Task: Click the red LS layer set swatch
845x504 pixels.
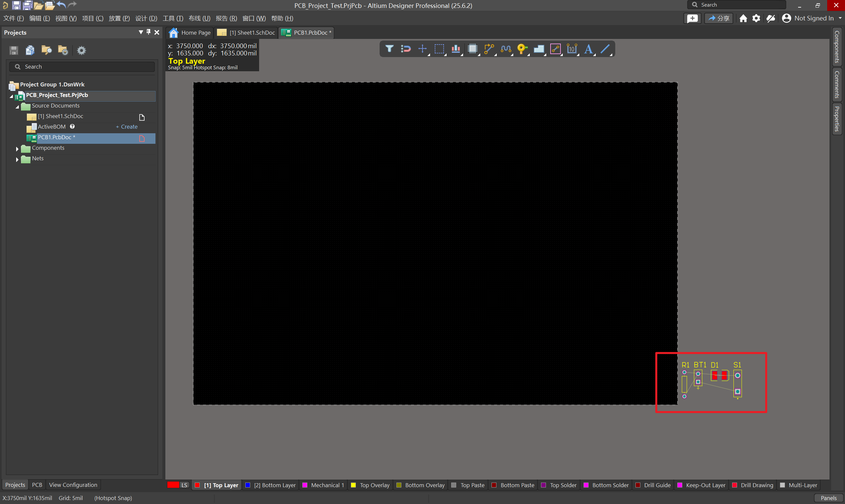Action: point(173,485)
